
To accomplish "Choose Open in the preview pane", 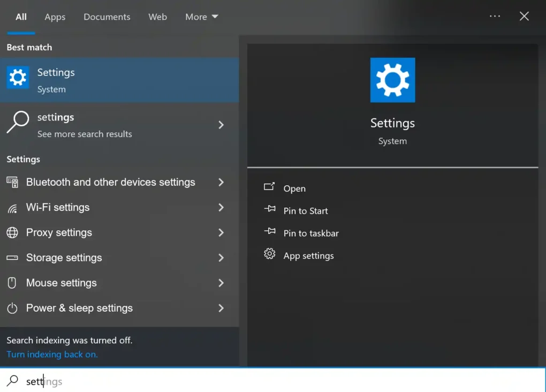I will point(294,189).
